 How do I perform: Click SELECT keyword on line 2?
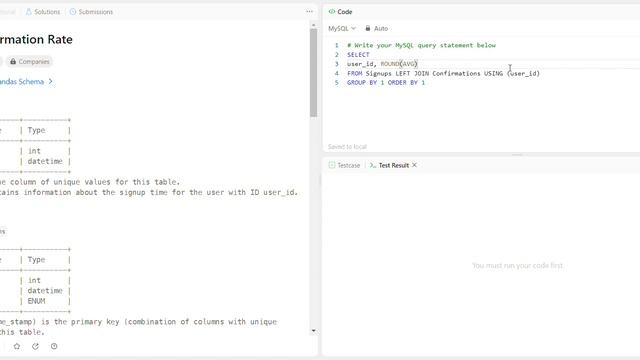tap(358, 55)
